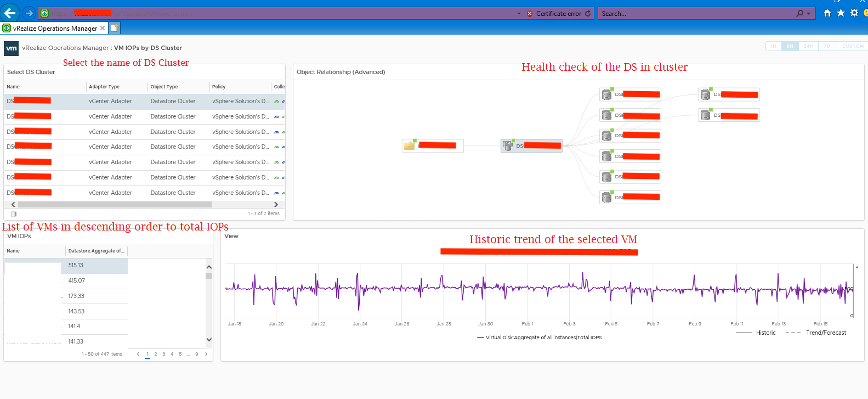Switch to vRealize Operations Manager tab
This screenshot has height=399, width=868.
click(54, 29)
